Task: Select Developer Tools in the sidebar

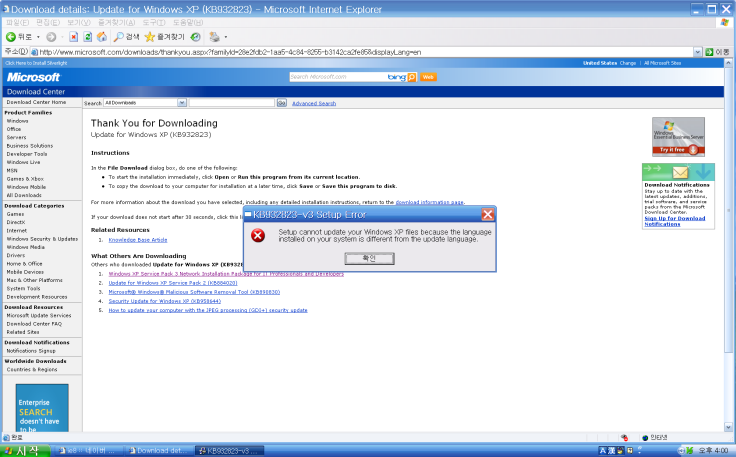Action: (x=27, y=154)
